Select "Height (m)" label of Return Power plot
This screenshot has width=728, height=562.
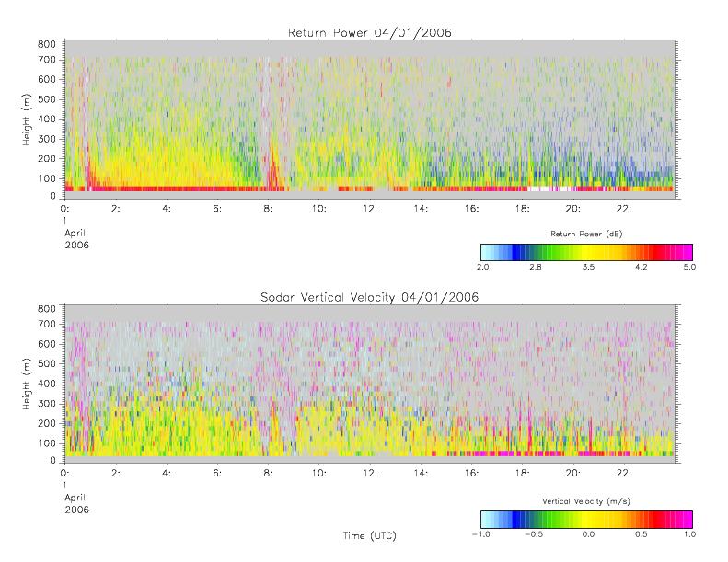tap(26, 120)
